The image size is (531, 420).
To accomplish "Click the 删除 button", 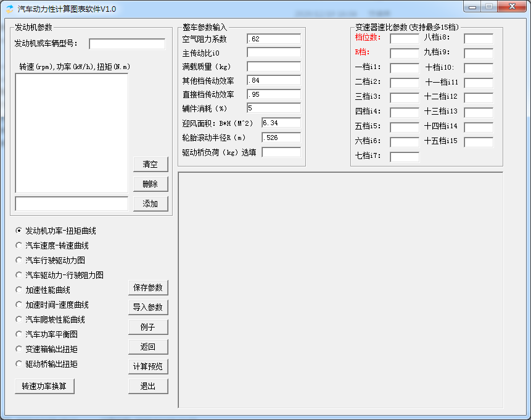I will click(150, 184).
